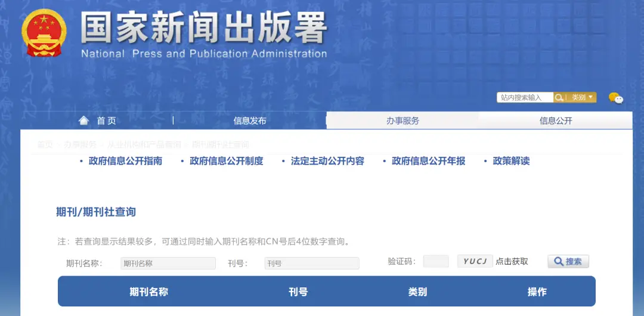Focus the 刊号 input field
Image resolution: width=644 pixels, height=316 pixels.
click(x=312, y=264)
